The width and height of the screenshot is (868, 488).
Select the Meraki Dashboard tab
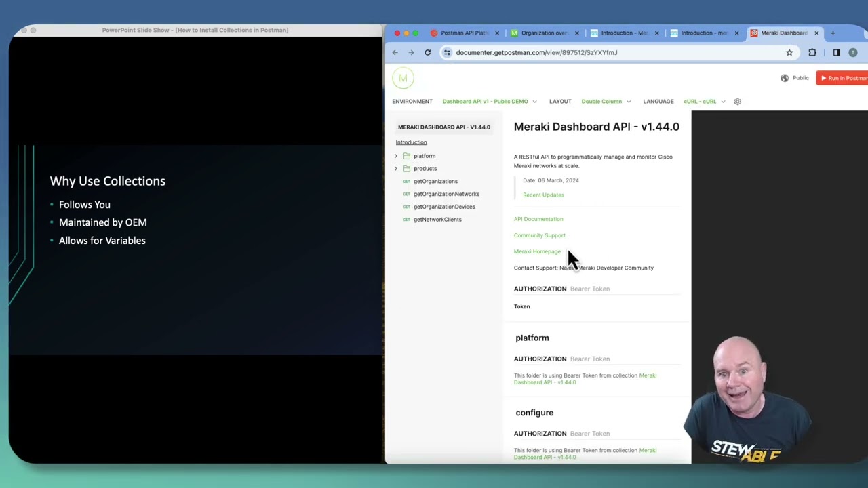tap(783, 33)
